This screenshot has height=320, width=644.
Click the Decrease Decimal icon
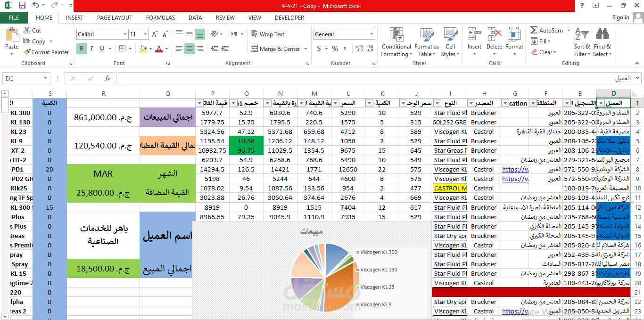pyautogui.click(x=369, y=49)
